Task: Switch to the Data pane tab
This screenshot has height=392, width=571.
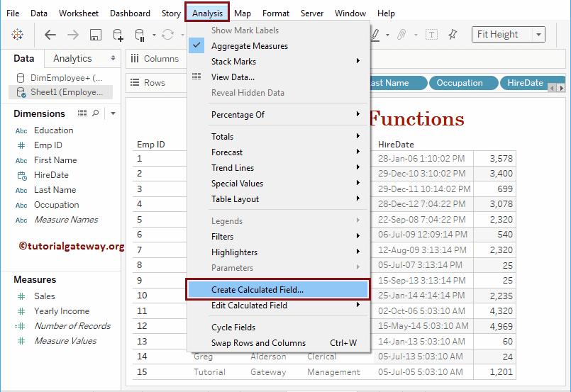Action: coord(23,59)
